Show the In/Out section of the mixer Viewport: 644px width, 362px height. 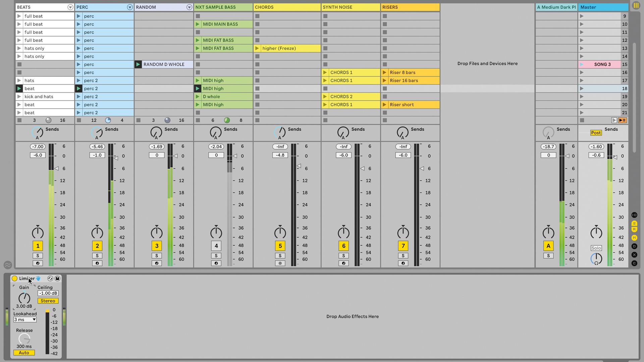point(634,215)
